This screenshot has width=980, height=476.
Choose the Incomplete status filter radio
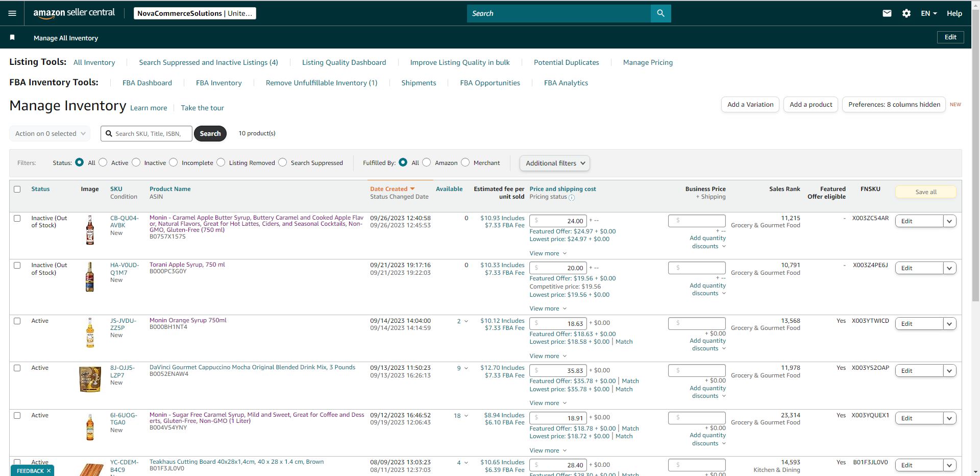pyautogui.click(x=174, y=162)
